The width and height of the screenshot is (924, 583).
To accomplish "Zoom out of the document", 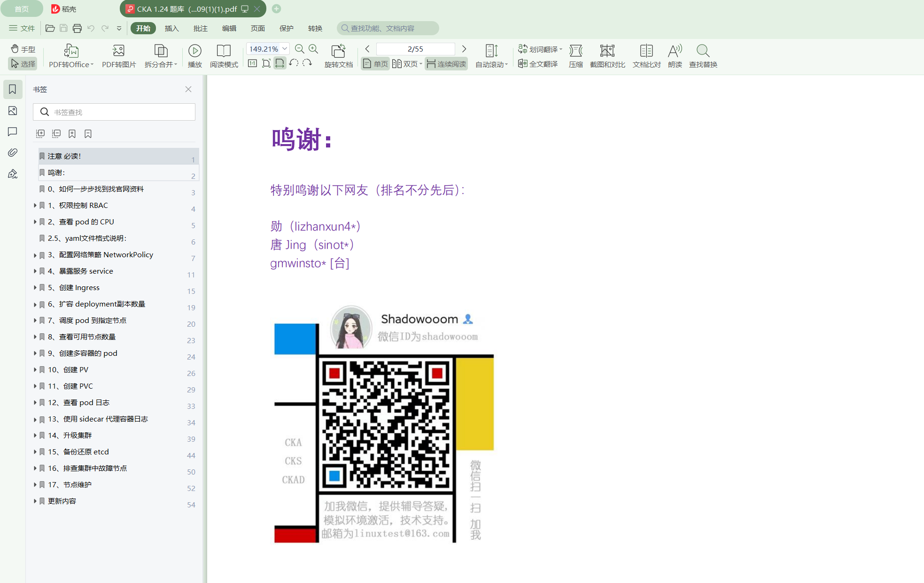I will (x=299, y=49).
